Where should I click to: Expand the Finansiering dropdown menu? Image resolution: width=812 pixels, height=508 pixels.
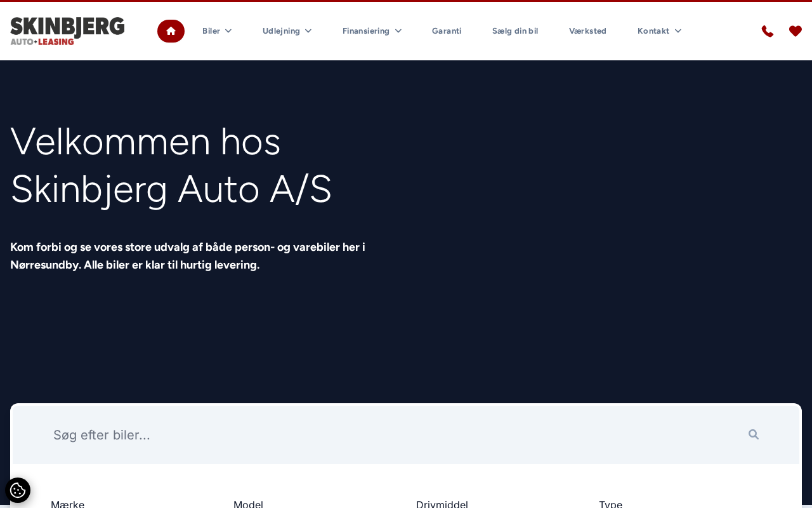tap(372, 31)
